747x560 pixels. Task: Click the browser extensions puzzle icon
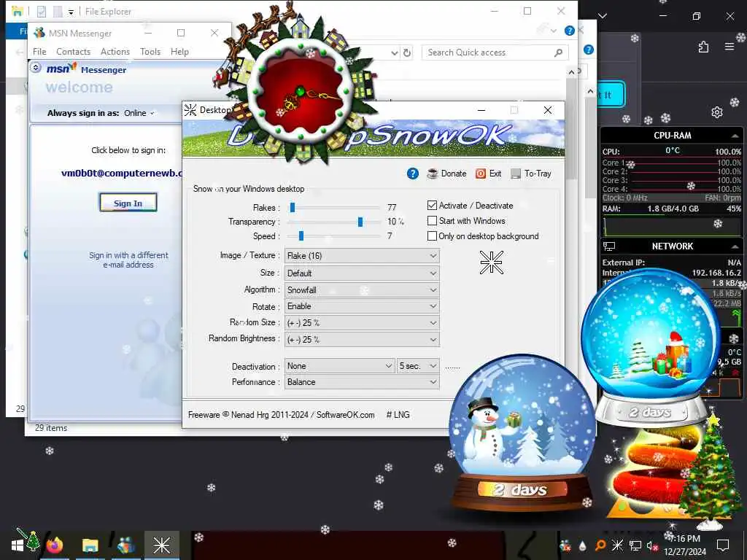703,47
